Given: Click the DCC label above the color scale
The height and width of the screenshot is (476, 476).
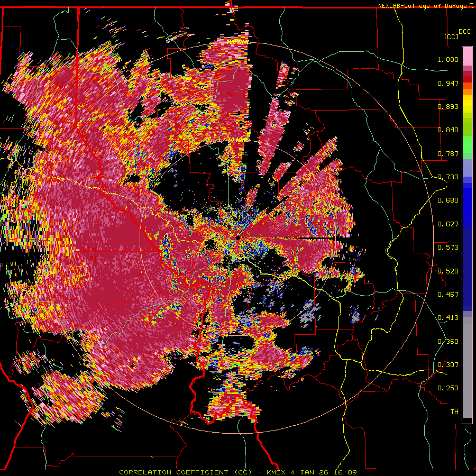Looking at the screenshot, I should 464,32.
